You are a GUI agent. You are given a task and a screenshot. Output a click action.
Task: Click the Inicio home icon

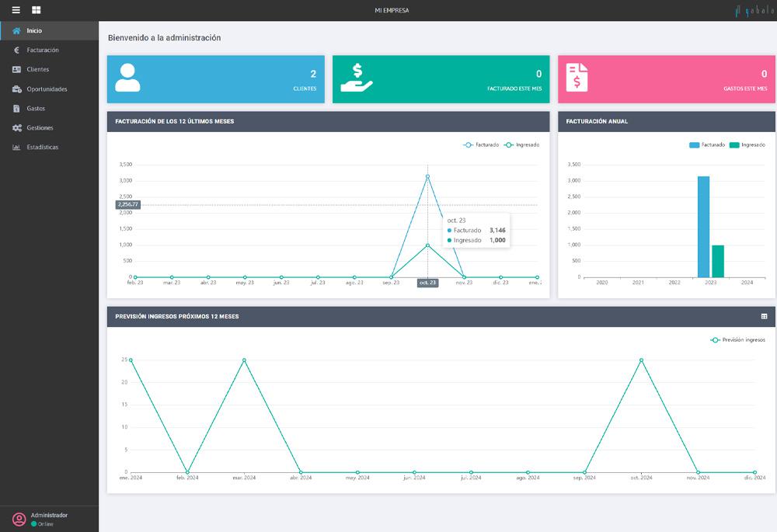pyautogui.click(x=16, y=31)
